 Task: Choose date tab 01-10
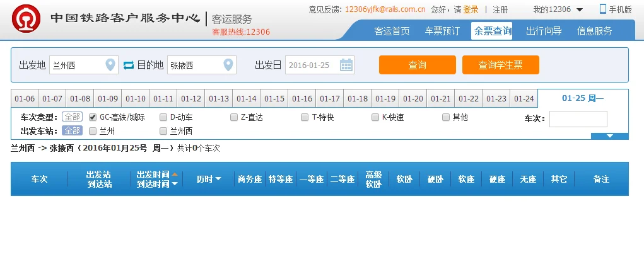tap(136, 98)
